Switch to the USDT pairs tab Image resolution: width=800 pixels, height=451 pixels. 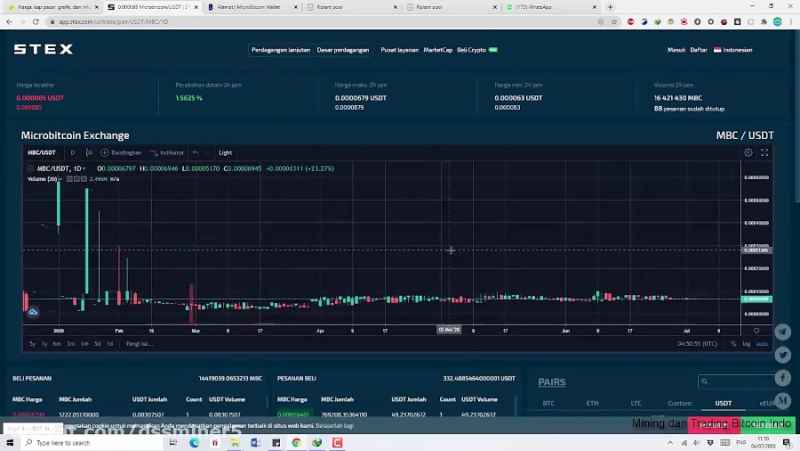[723, 403]
